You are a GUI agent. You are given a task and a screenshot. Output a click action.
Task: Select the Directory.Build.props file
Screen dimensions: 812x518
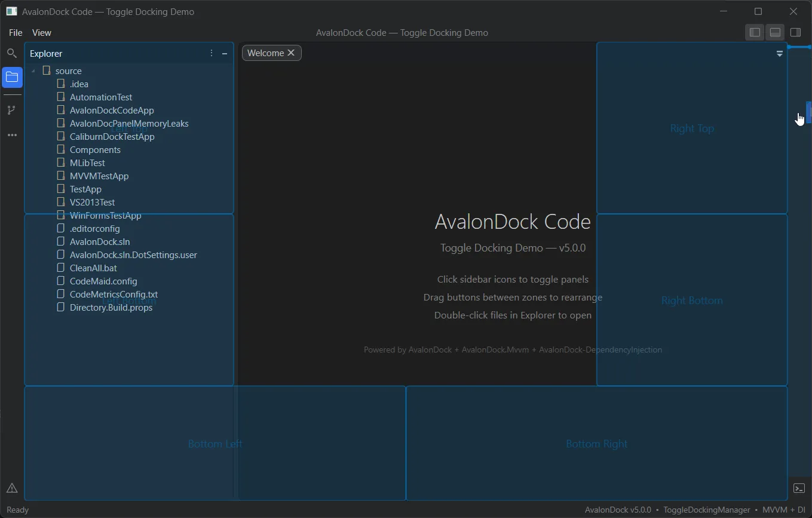pyautogui.click(x=111, y=307)
